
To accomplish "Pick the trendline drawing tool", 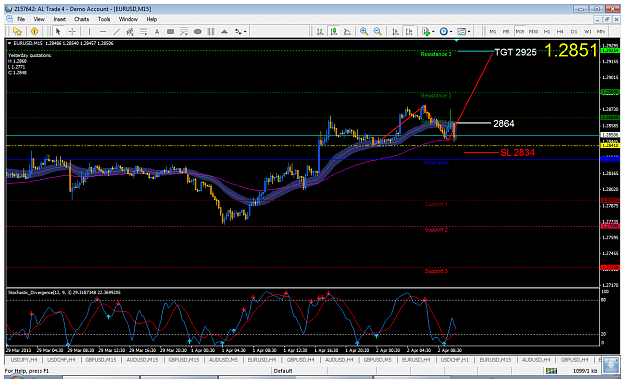I will point(116,31).
